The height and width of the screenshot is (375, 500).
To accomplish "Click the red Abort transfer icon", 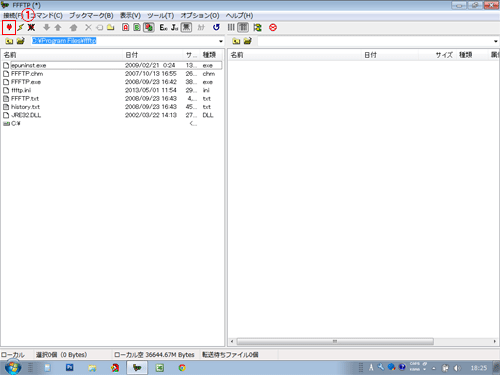I will [273, 27].
